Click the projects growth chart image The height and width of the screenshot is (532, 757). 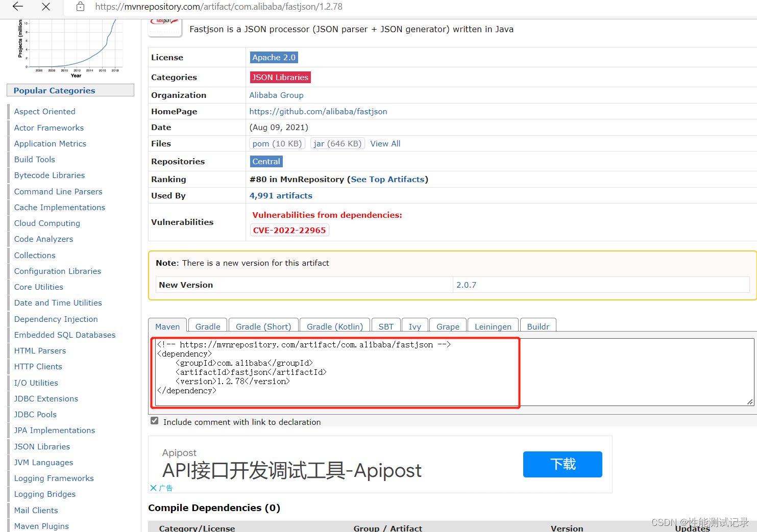click(x=70, y=48)
